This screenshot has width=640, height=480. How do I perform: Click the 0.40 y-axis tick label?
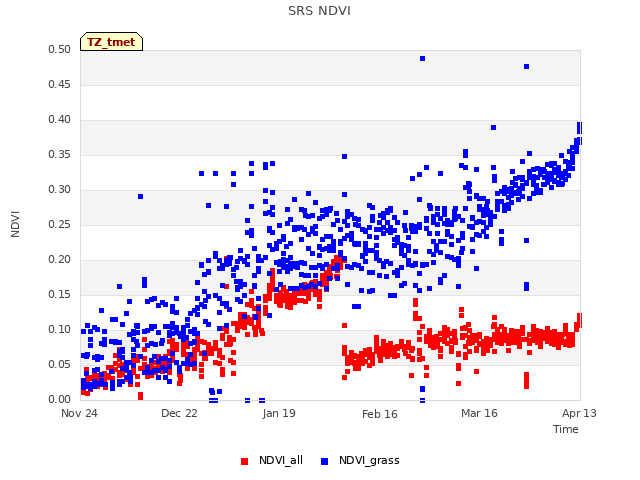point(59,120)
